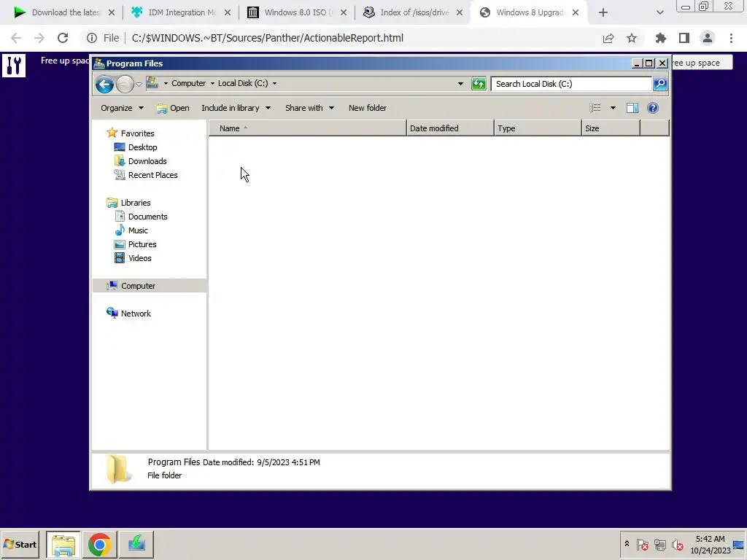The height and width of the screenshot is (560, 747).
Task: Open the Chrome tab search chevron
Action: pyautogui.click(x=659, y=12)
